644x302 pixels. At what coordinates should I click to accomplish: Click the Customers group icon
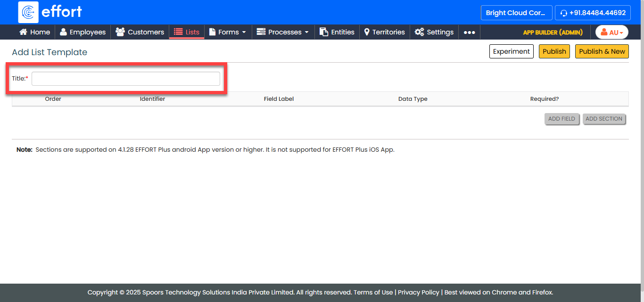coord(120,32)
